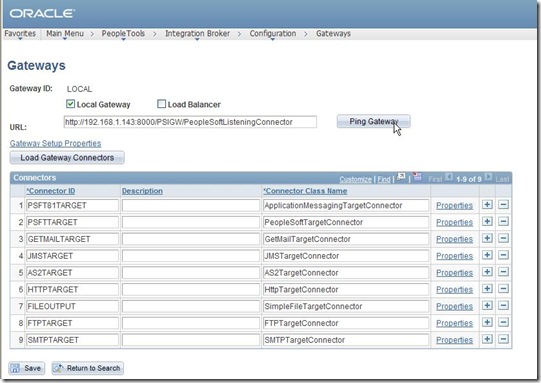
Task: Delete the AS2TARGET connector row
Action: [503, 272]
